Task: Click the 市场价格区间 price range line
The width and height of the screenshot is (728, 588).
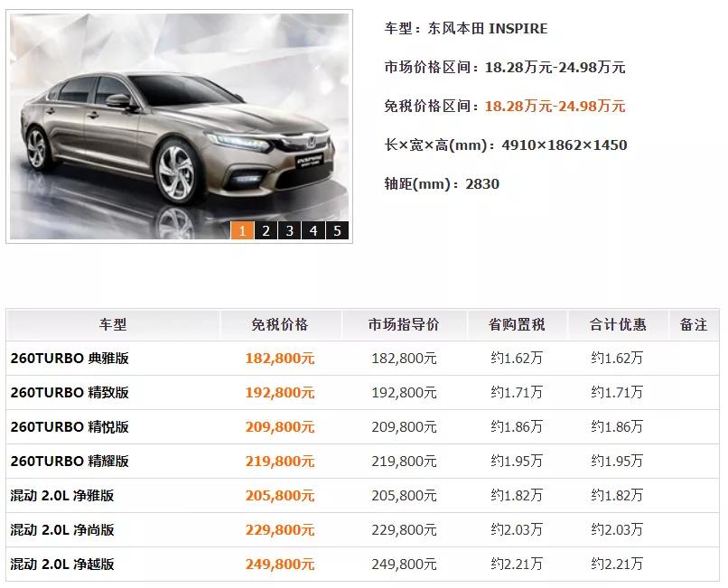Action: 505,68
